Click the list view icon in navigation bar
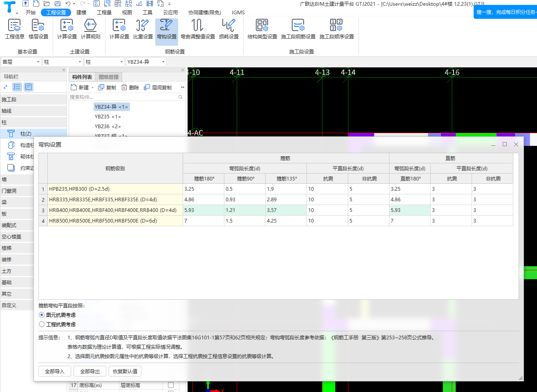The image size is (537, 392). pyautogui.click(x=17, y=87)
